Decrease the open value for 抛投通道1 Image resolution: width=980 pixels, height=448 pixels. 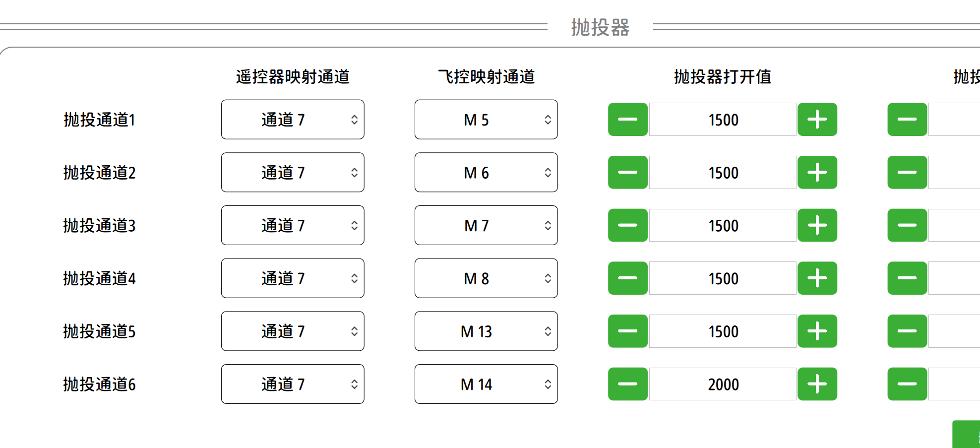(x=627, y=120)
